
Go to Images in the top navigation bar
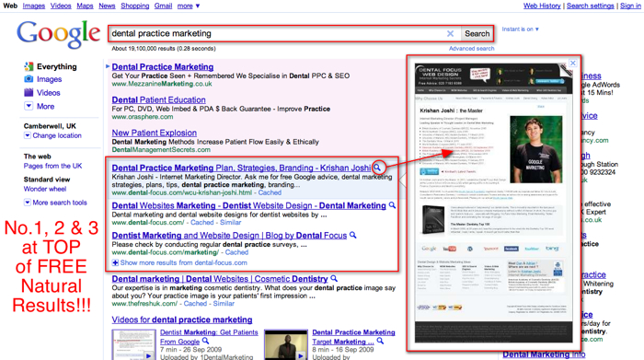34,6
